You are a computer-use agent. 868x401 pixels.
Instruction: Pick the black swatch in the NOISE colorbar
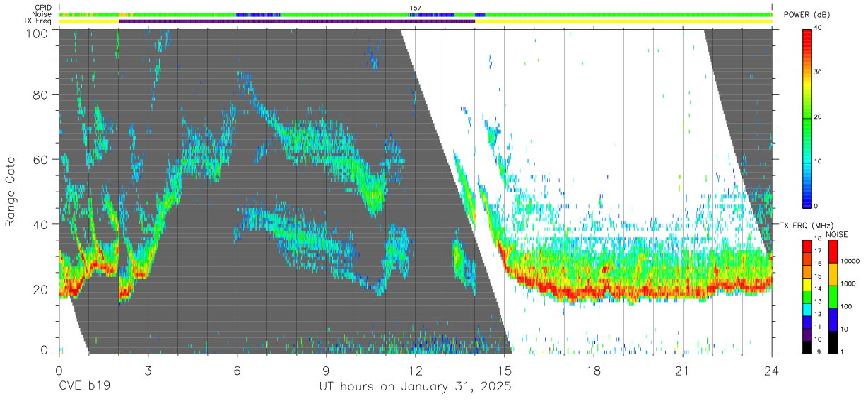pyautogui.click(x=833, y=342)
